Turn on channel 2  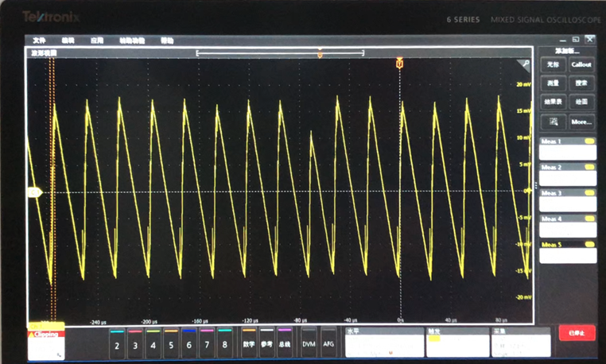[x=117, y=343]
